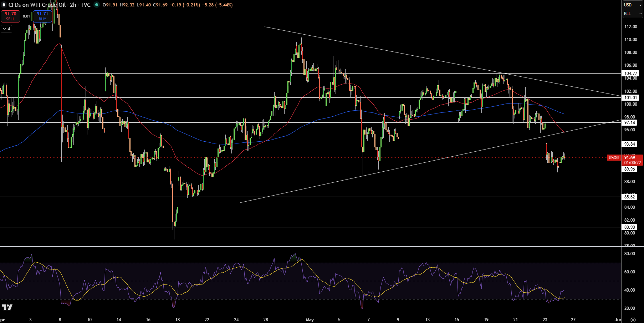Click the 60.00 level on RSI scale
This screenshot has height=323, width=644.
(x=630, y=272)
